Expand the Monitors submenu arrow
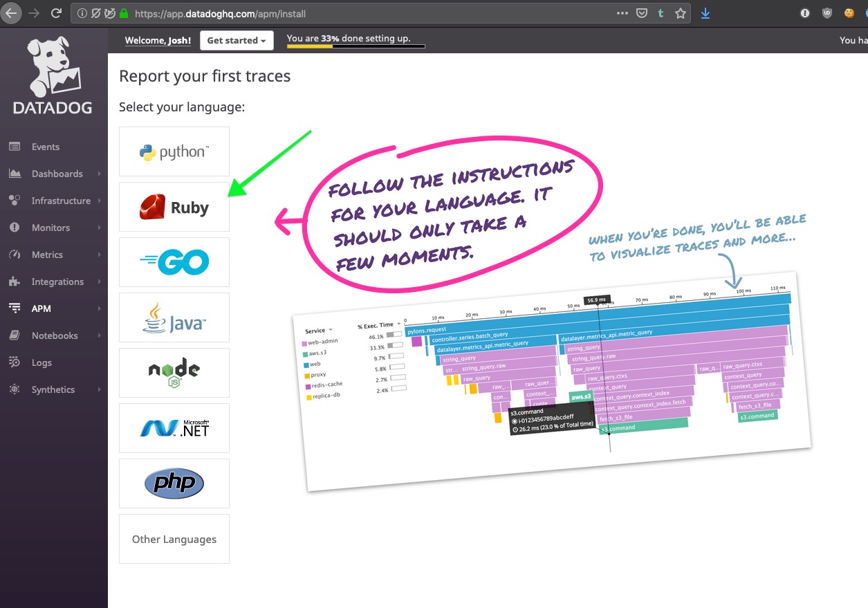This screenshot has height=608, width=868. click(x=100, y=228)
